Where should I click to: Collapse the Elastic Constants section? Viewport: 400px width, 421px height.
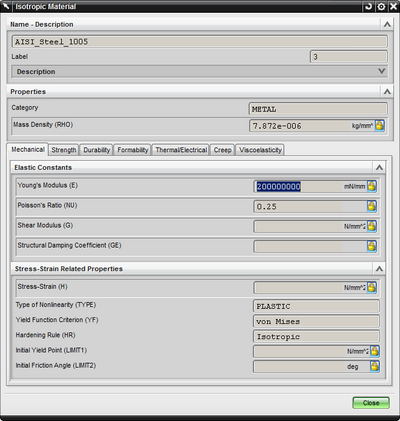coord(379,167)
